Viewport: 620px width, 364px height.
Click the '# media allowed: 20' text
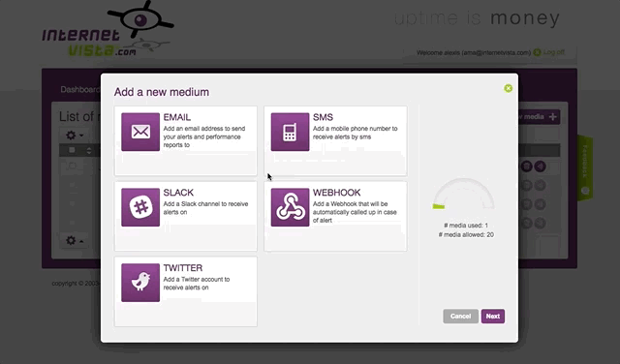point(466,235)
